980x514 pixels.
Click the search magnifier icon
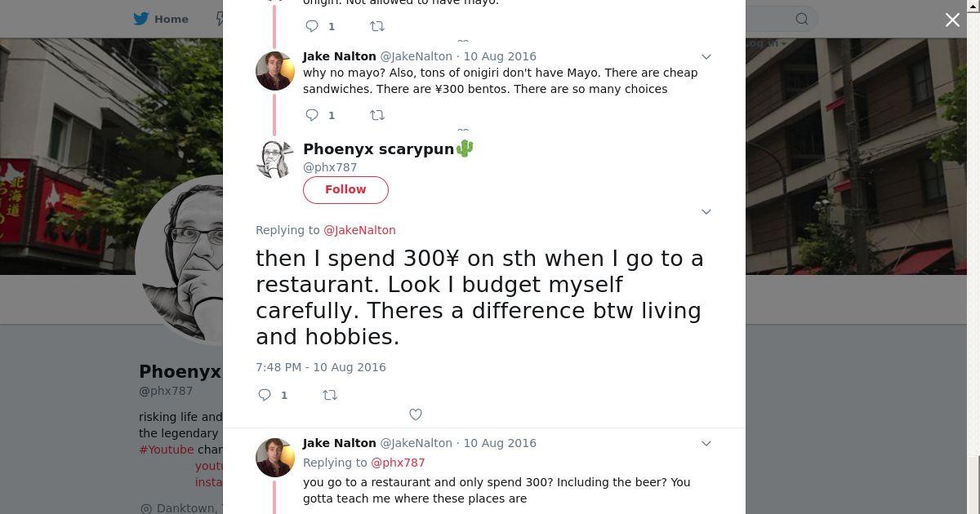(x=802, y=19)
